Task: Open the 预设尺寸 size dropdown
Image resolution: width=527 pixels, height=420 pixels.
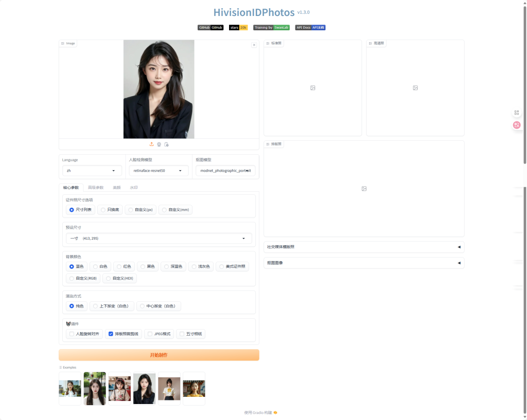Action: (x=159, y=239)
